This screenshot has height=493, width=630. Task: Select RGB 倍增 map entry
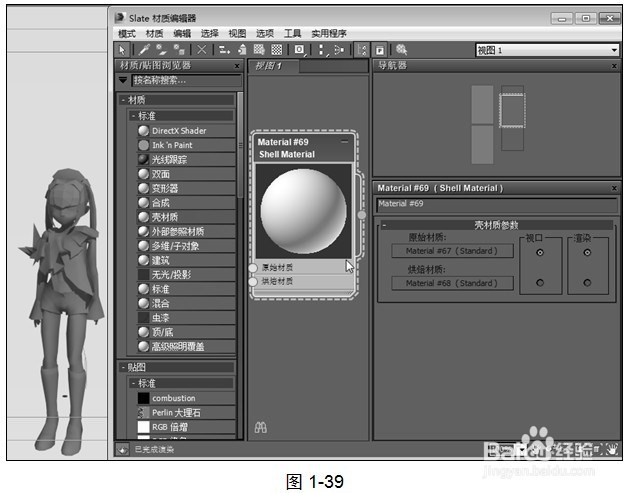coord(186,427)
